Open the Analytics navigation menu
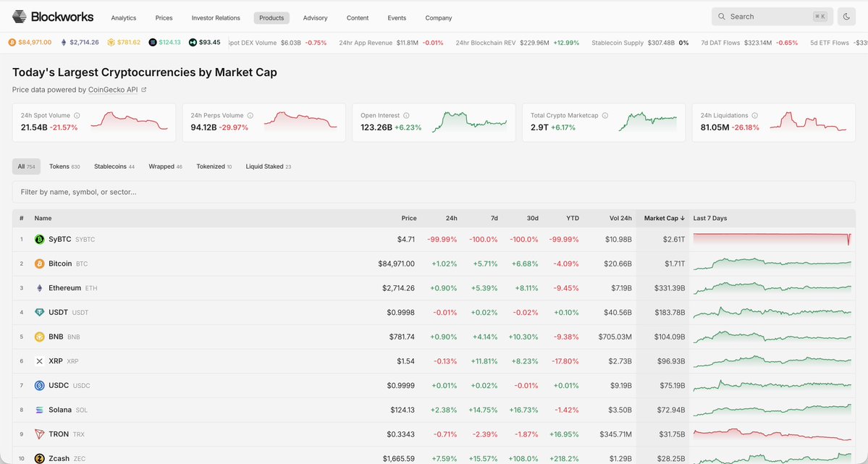The width and height of the screenshot is (868, 464). 124,17
